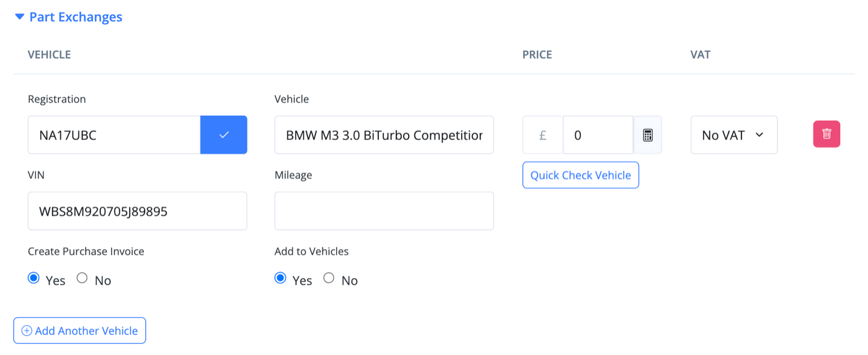868x355 pixels.
Task: Click the Part Exchanges heading
Action: point(76,17)
